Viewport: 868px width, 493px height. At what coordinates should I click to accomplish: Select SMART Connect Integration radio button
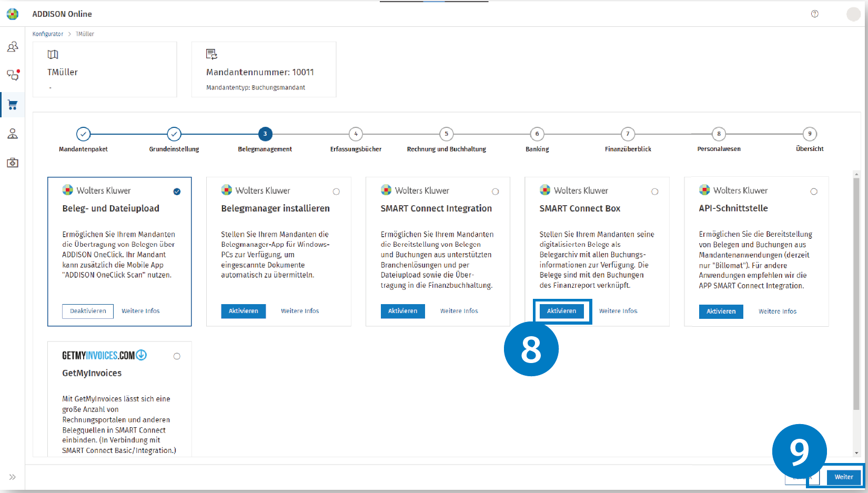pyautogui.click(x=496, y=192)
